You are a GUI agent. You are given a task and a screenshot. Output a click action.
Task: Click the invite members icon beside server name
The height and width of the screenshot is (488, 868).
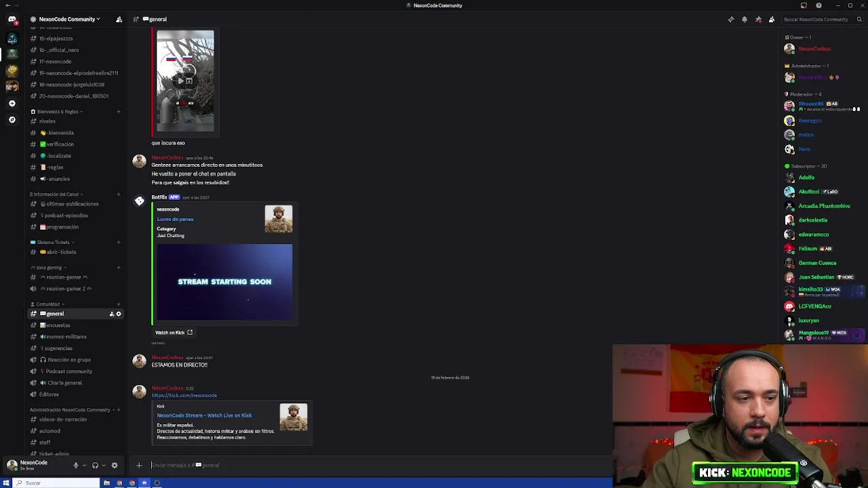[119, 19]
